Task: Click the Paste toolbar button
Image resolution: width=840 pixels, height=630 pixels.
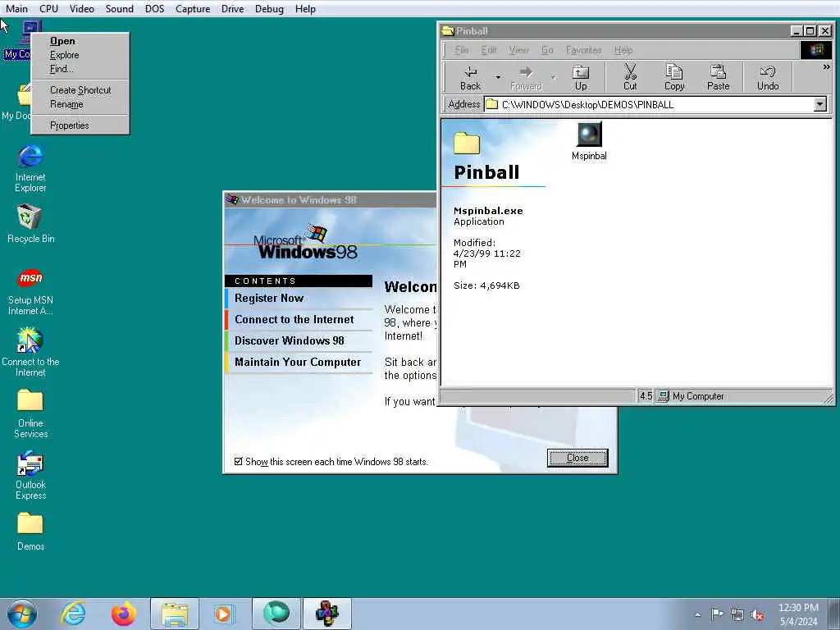Action: [719, 78]
